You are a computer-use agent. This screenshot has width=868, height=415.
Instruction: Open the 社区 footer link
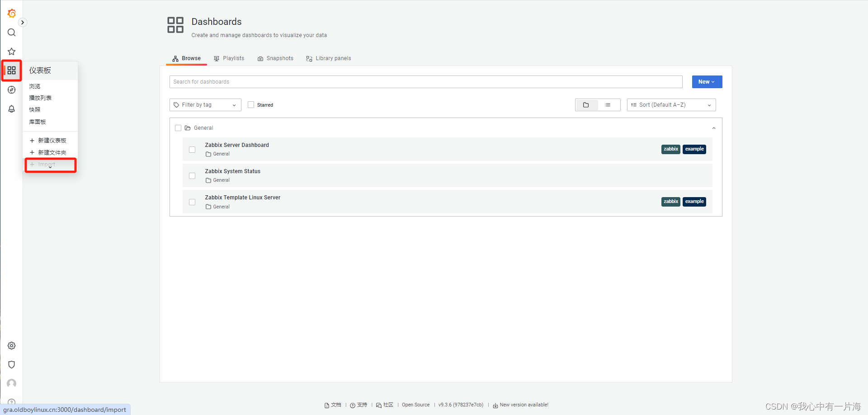pos(385,405)
